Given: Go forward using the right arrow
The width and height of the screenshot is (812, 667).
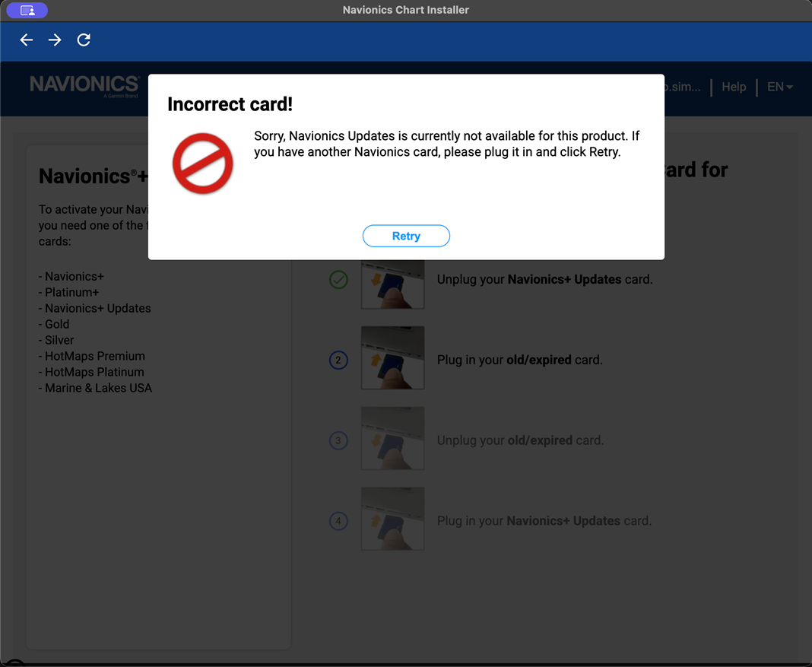Looking at the screenshot, I should [x=55, y=40].
